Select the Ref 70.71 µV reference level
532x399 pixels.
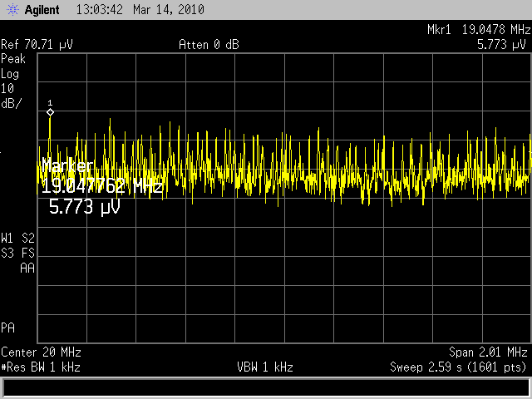[x=37, y=45]
